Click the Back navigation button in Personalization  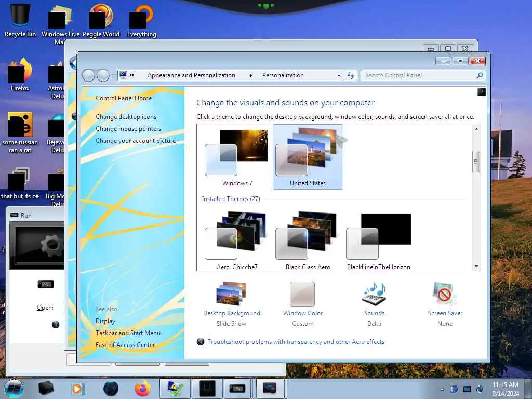click(88, 75)
